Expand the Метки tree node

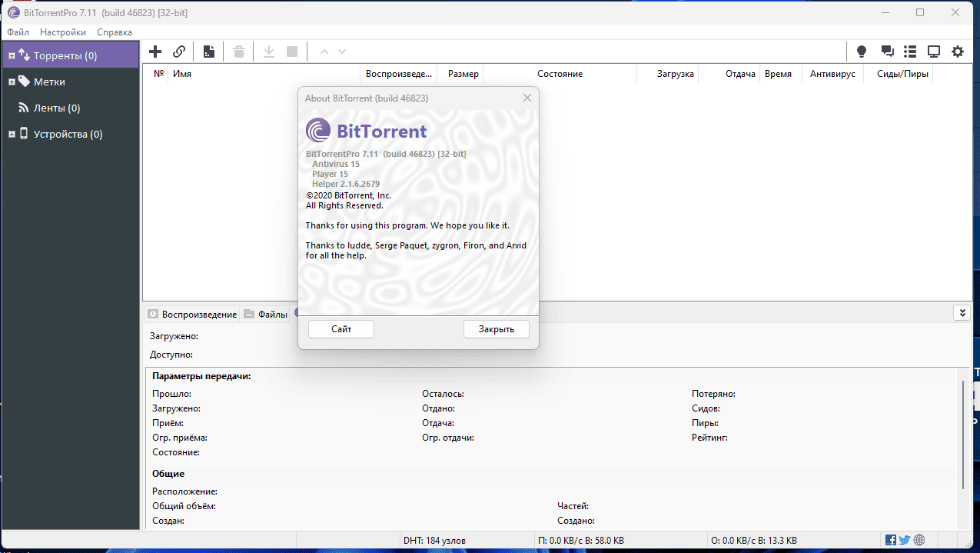pos(12,82)
